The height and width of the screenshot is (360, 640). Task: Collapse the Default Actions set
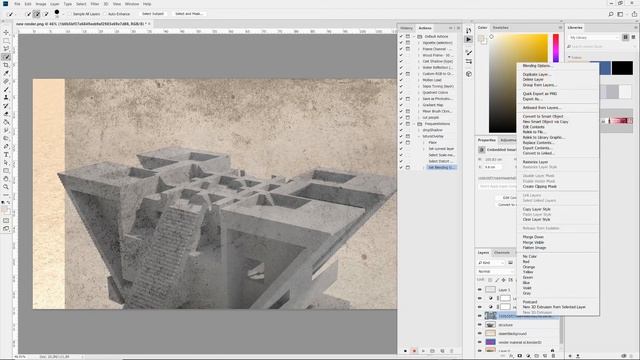point(414,36)
